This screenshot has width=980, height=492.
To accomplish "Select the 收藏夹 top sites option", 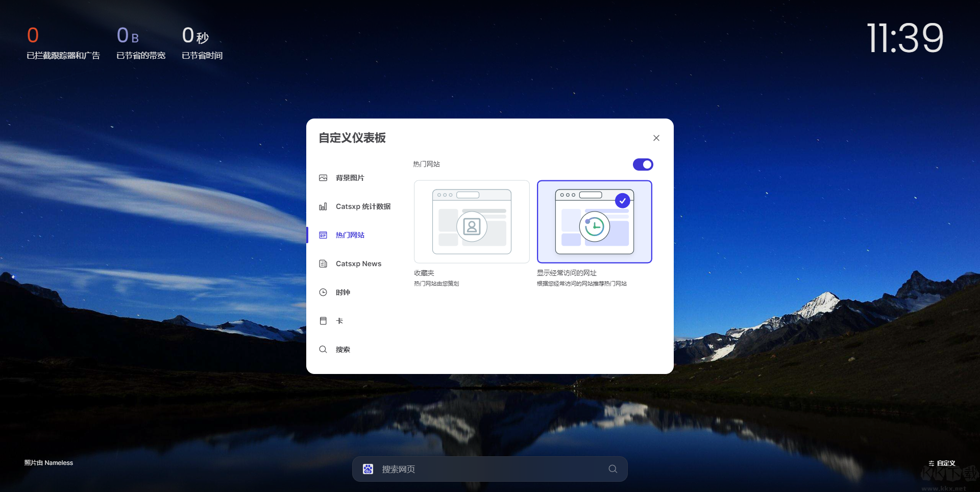I will click(x=472, y=222).
